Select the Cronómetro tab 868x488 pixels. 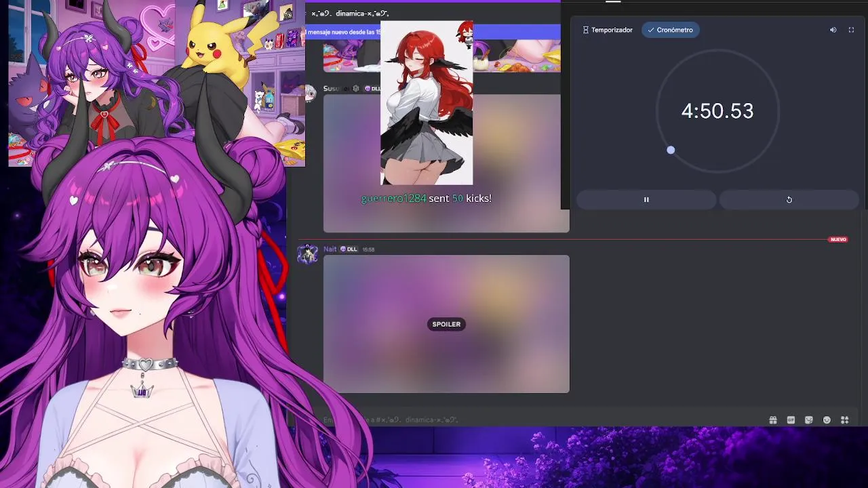[670, 30]
